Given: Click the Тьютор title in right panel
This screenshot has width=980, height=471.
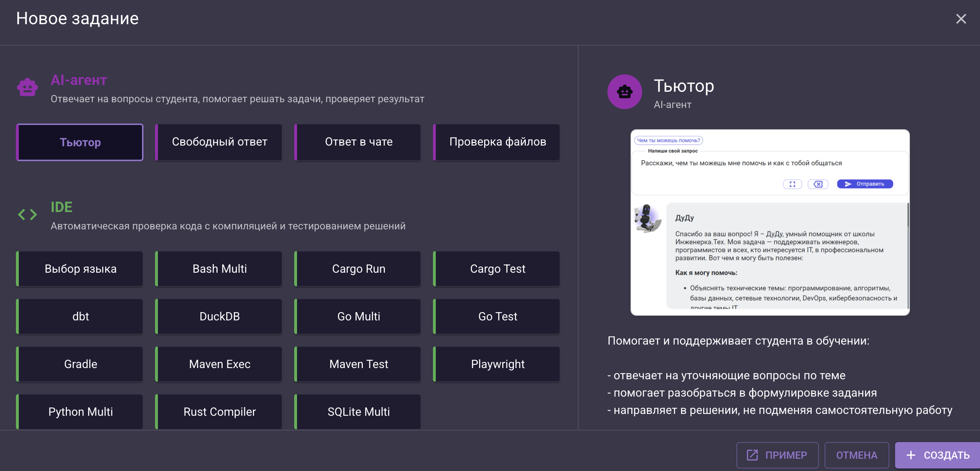Looking at the screenshot, I should coord(684,86).
